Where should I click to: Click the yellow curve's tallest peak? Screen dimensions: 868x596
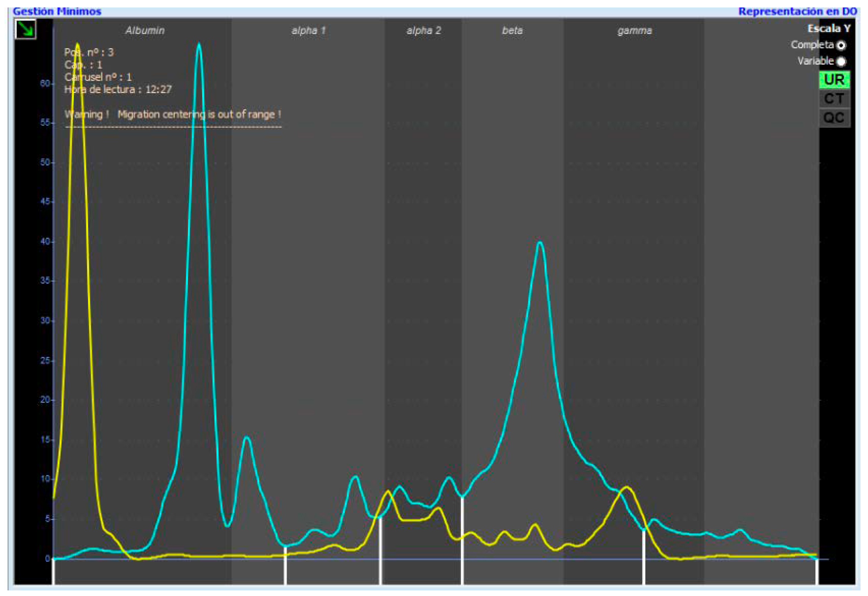[x=77, y=45]
